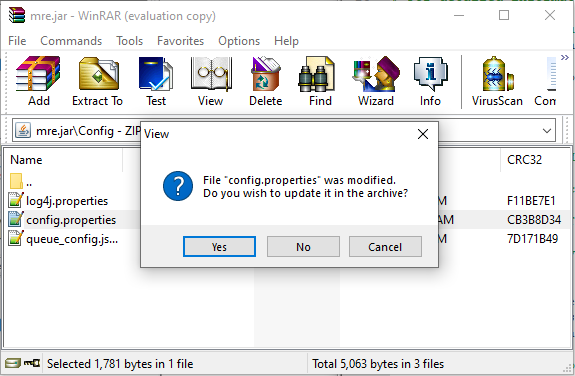
Task: Select log4j.properties in file list
Action: tap(67, 201)
